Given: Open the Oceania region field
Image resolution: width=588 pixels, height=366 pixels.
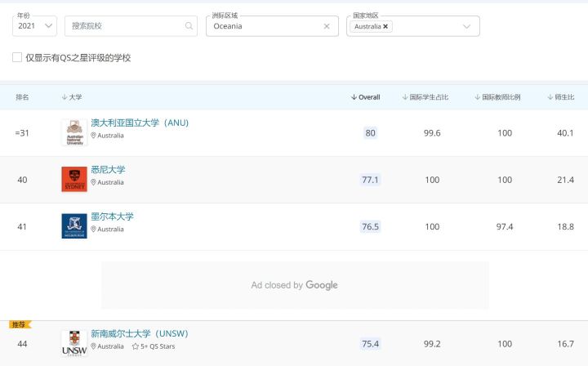Looking at the screenshot, I should (272, 26).
